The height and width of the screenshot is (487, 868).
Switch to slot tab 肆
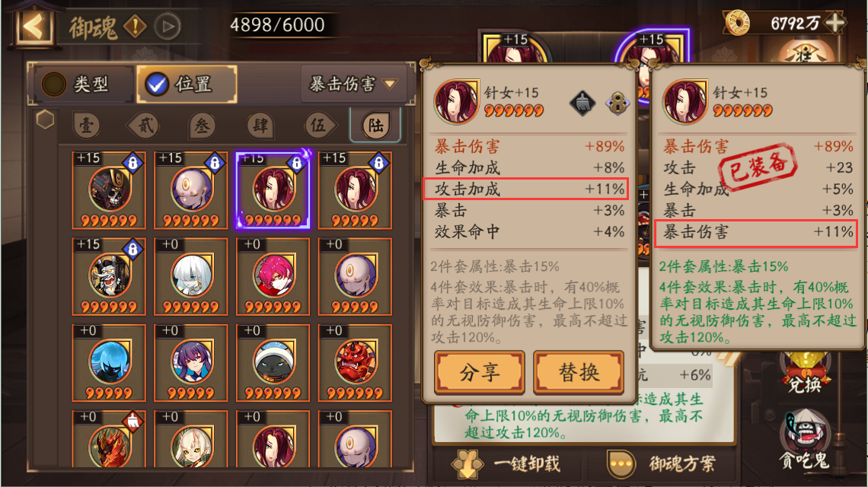pos(260,126)
